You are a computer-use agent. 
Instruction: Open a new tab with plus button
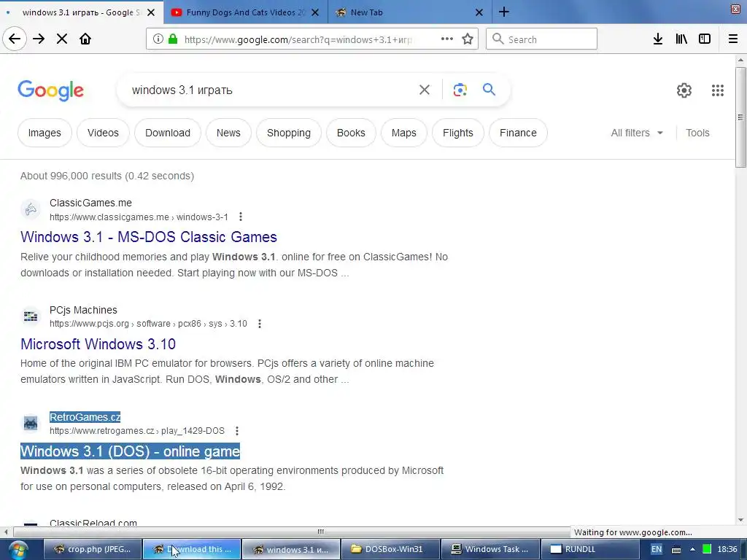coord(504,12)
